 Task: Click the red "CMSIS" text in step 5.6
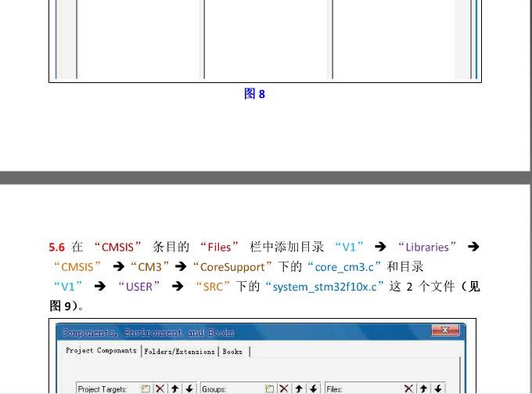click(x=117, y=247)
